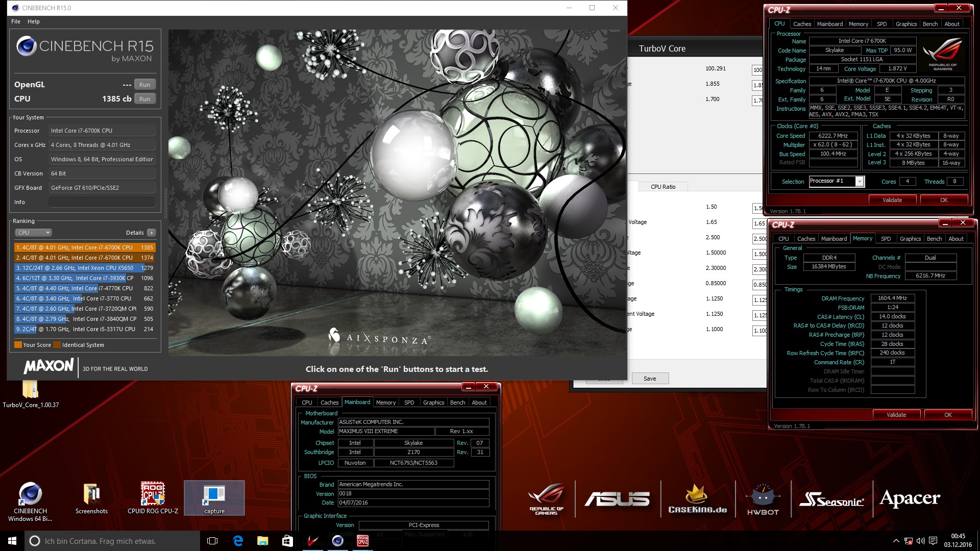Select ranking entry i5-3317U score 214

point(84,329)
